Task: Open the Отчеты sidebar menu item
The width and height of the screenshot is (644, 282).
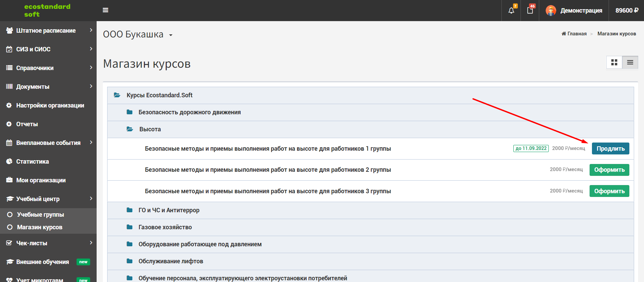Action: click(48, 124)
